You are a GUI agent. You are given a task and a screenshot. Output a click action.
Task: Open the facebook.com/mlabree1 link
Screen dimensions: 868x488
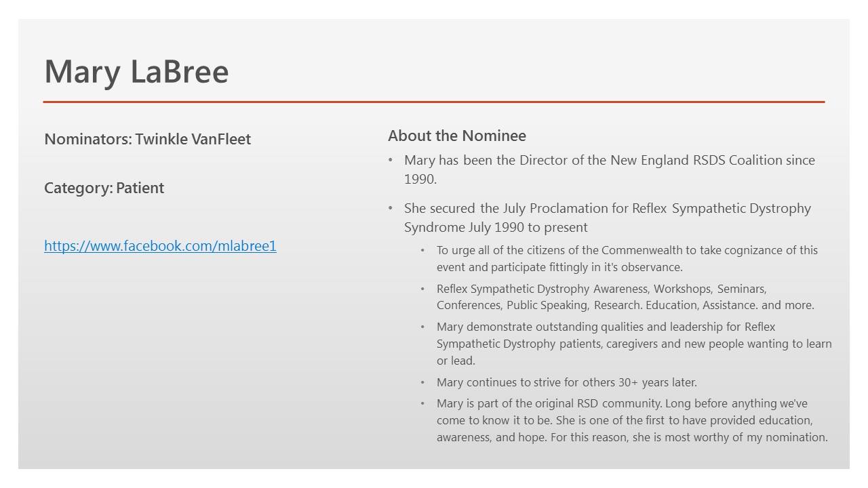point(160,246)
